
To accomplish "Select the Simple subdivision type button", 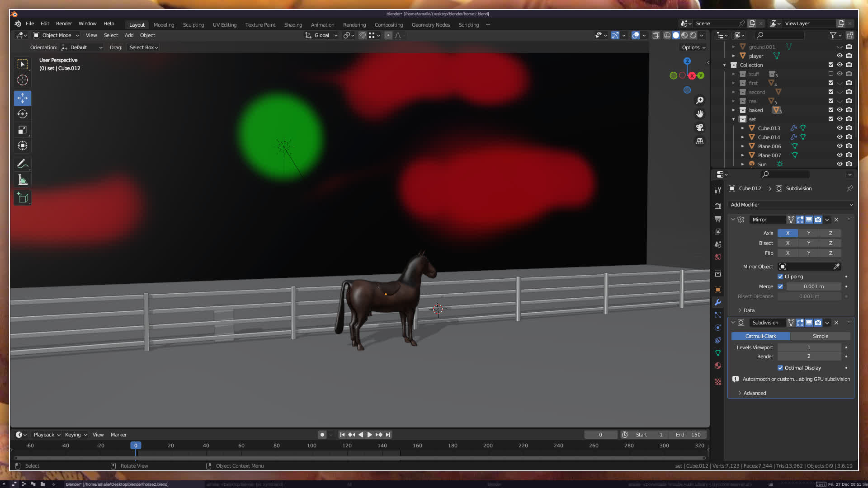I will (820, 336).
